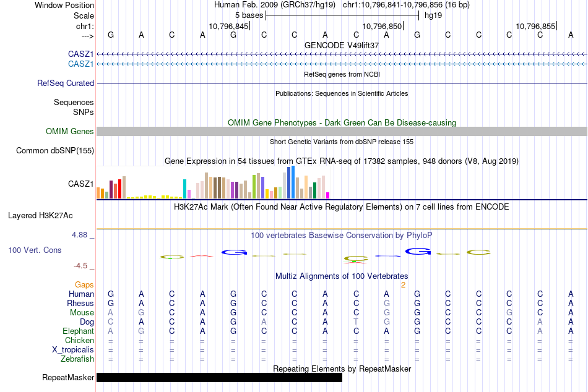Click the cyan bar in the GTEx chart

coord(184,189)
